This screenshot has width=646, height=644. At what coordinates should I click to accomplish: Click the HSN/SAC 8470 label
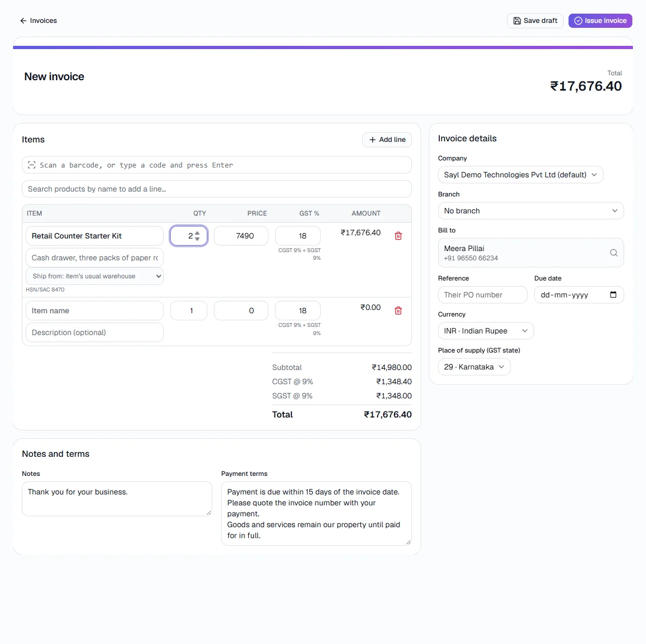(x=45, y=290)
